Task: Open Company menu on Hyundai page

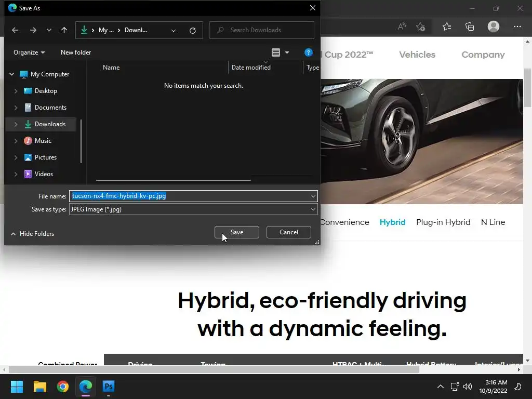Action: click(x=483, y=55)
